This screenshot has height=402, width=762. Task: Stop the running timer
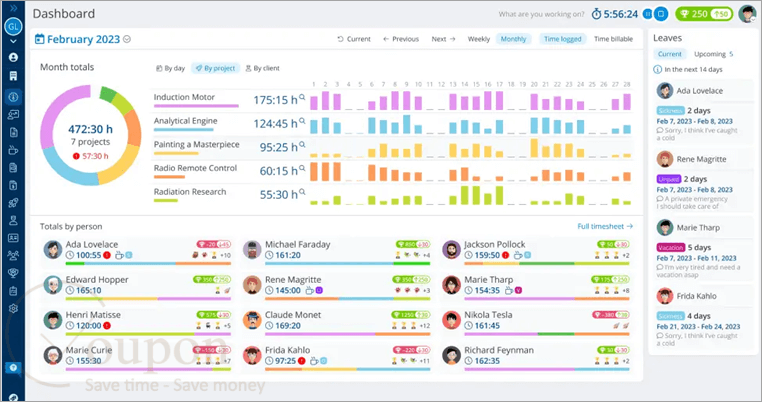click(x=661, y=14)
